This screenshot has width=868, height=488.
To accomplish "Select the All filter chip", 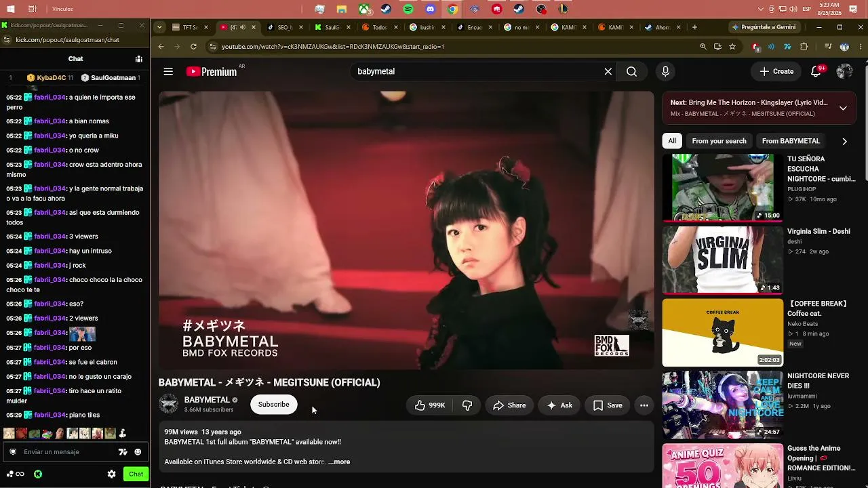I will tap(672, 141).
